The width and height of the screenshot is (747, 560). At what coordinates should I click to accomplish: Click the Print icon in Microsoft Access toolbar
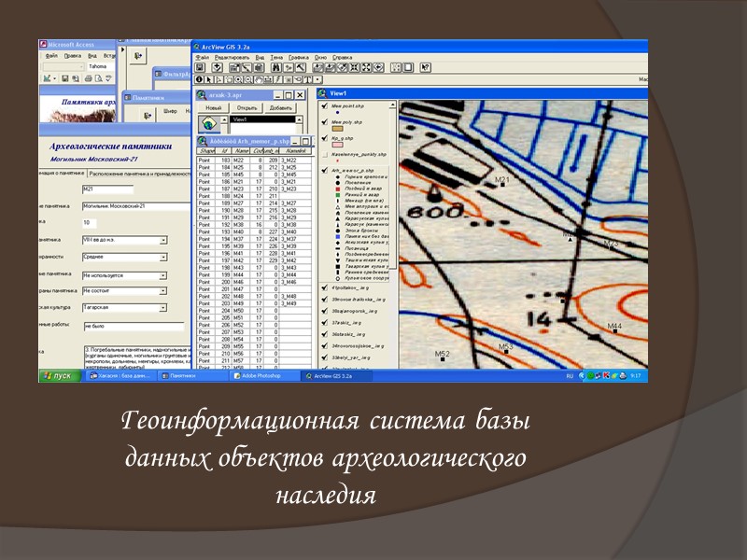[88, 78]
